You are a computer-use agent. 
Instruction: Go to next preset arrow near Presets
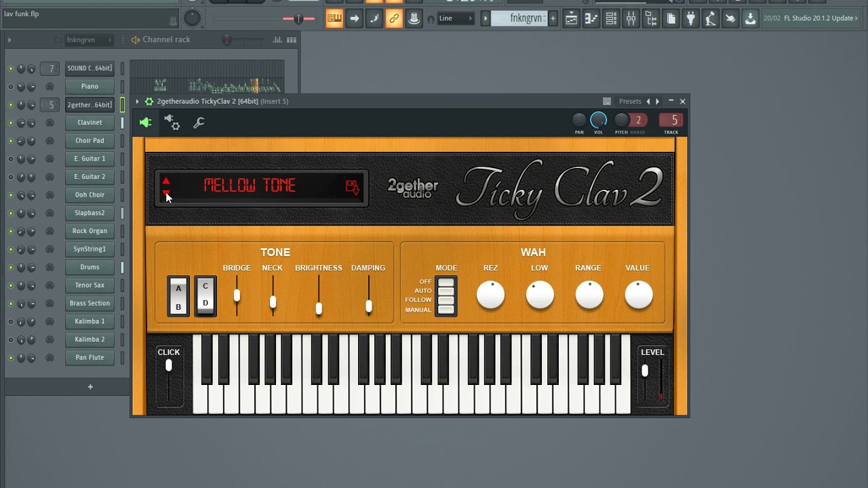[x=657, y=102]
